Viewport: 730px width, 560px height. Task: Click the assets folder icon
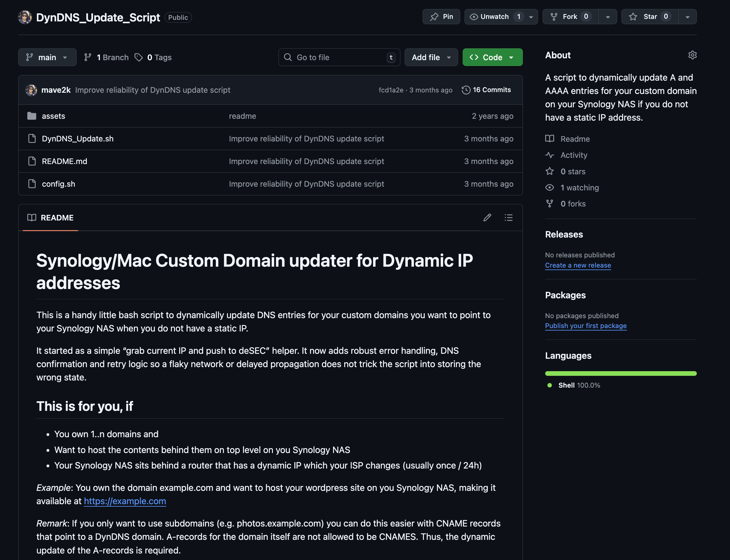[x=32, y=116]
